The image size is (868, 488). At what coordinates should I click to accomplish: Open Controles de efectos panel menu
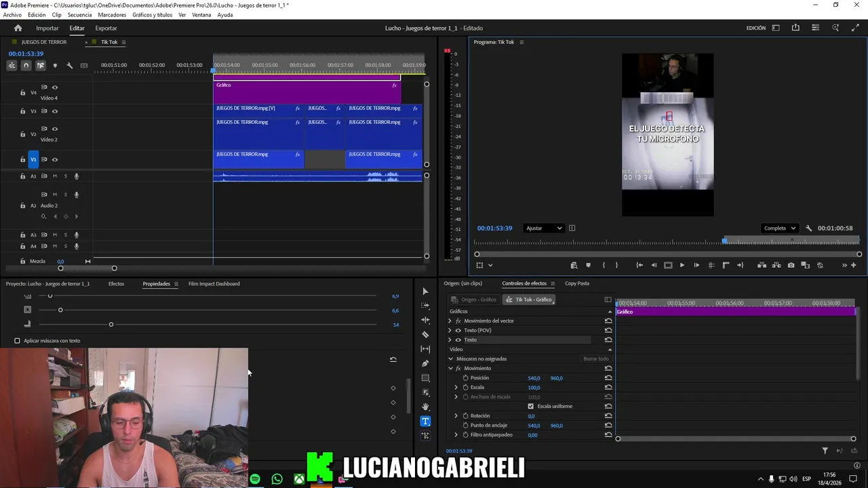tap(553, 283)
